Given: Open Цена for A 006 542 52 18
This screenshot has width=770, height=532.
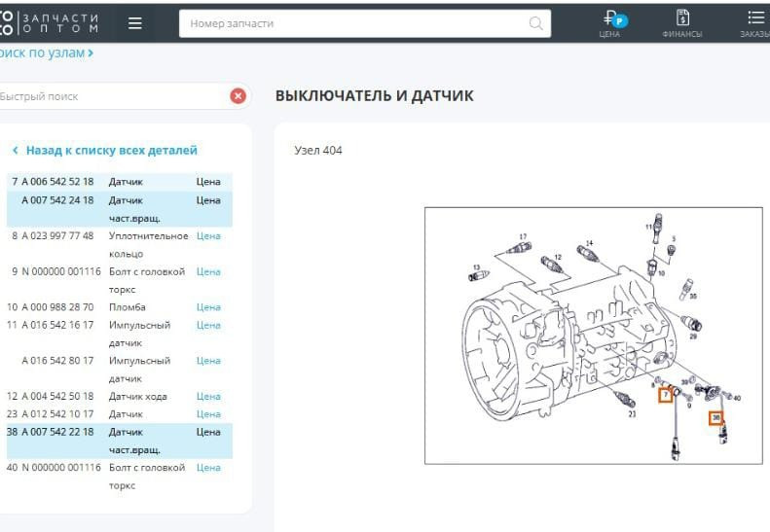Looking at the screenshot, I should pos(208,182).
